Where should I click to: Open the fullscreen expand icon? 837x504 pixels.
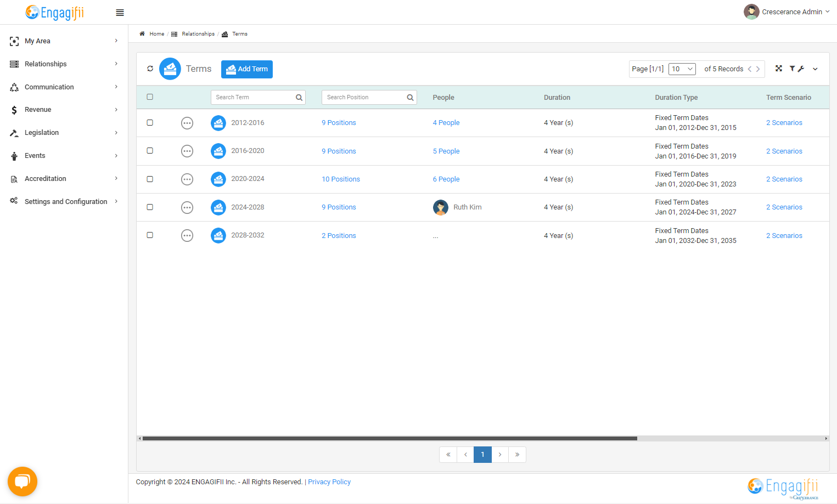[778, 69]
